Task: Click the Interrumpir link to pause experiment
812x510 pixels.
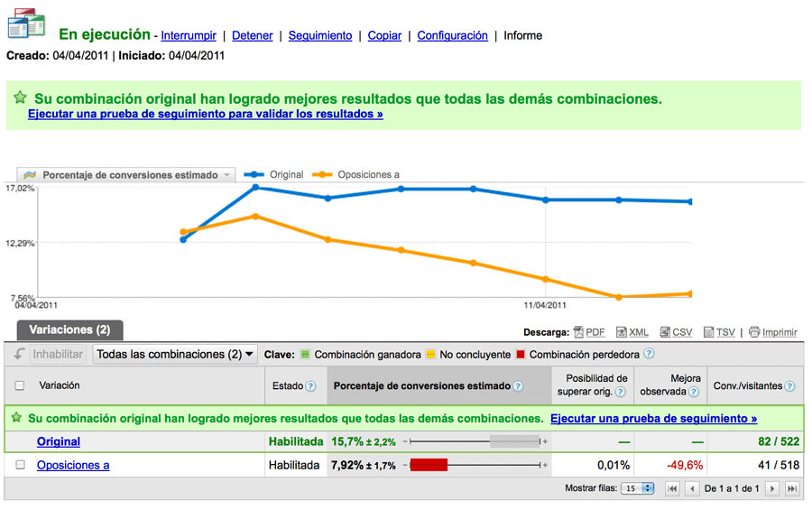Action: click(189, 36)
